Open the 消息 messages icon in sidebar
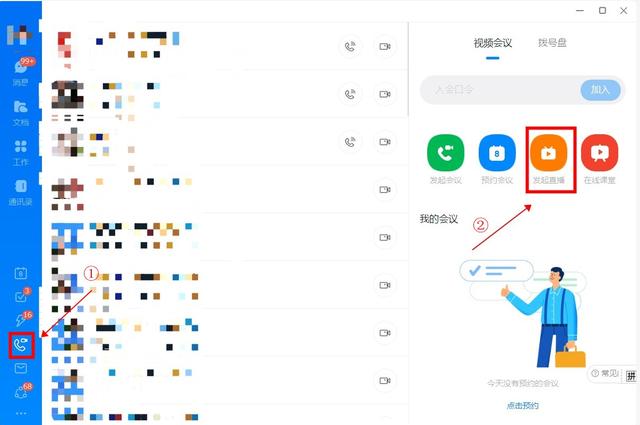The image size is (640, 425). [x=21, y=72]
